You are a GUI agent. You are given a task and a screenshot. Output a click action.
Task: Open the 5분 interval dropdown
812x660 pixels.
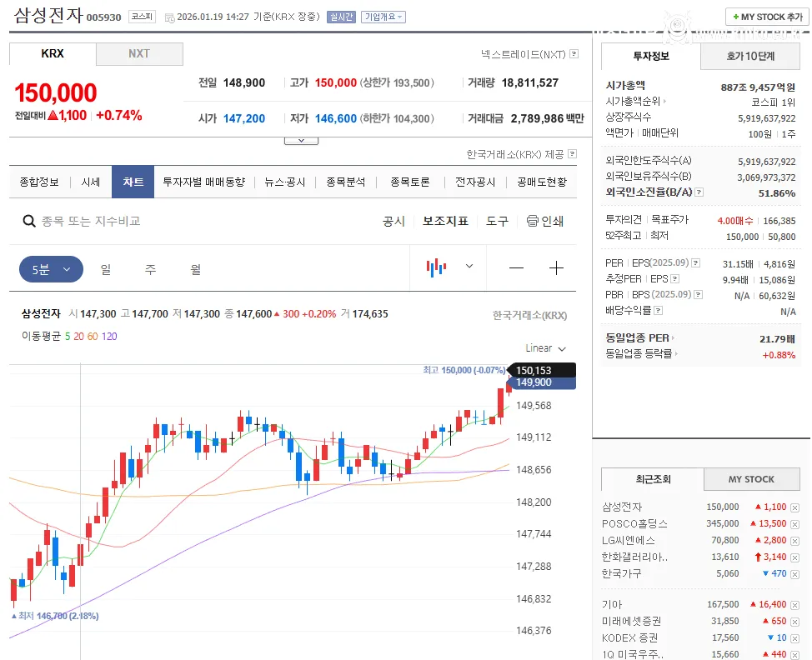(51, 269)
